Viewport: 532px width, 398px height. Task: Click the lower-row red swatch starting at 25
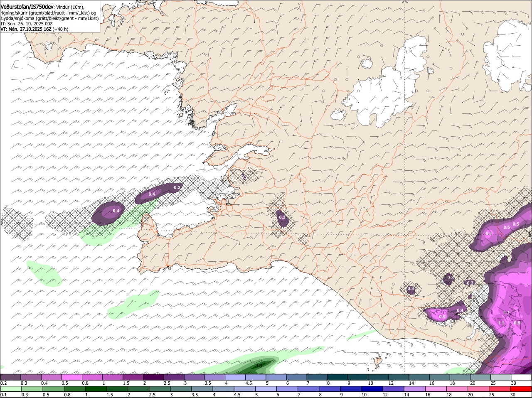tap(500, 389)
